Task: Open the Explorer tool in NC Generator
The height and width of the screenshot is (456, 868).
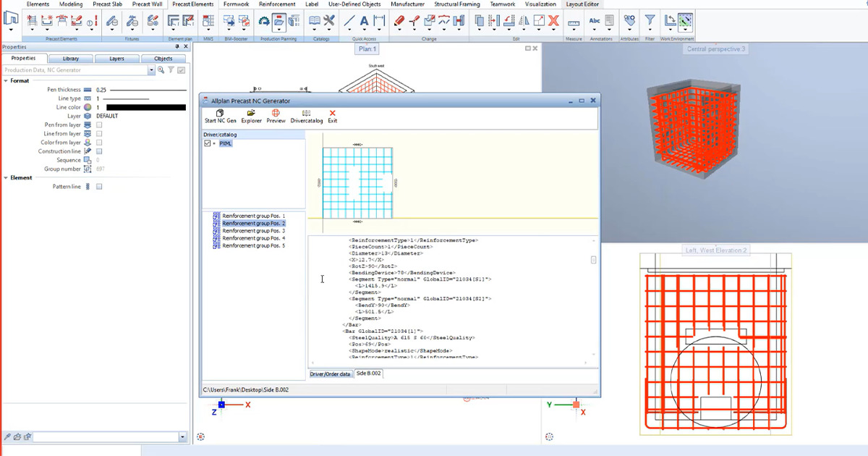Action: [251, 116]
